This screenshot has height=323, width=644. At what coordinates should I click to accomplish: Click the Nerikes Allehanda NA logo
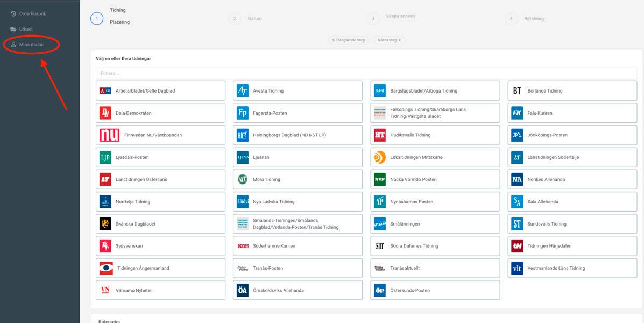517,180
